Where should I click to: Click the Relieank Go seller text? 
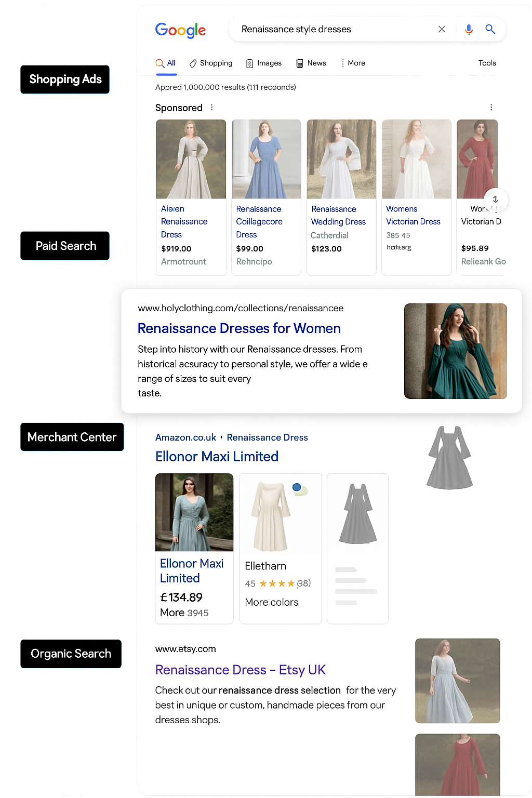click(484, 262)
